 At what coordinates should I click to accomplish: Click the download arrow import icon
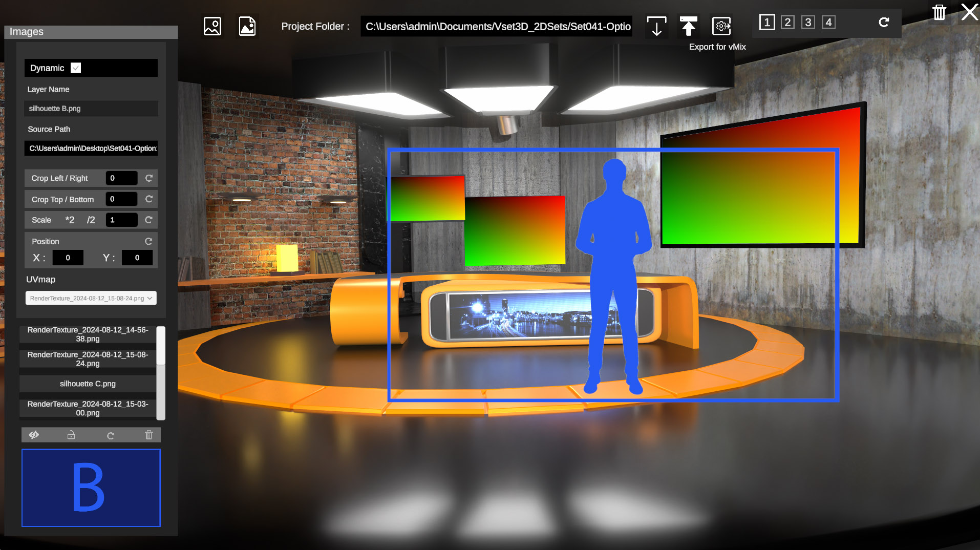pyautogui.click(x=656, y=26)
